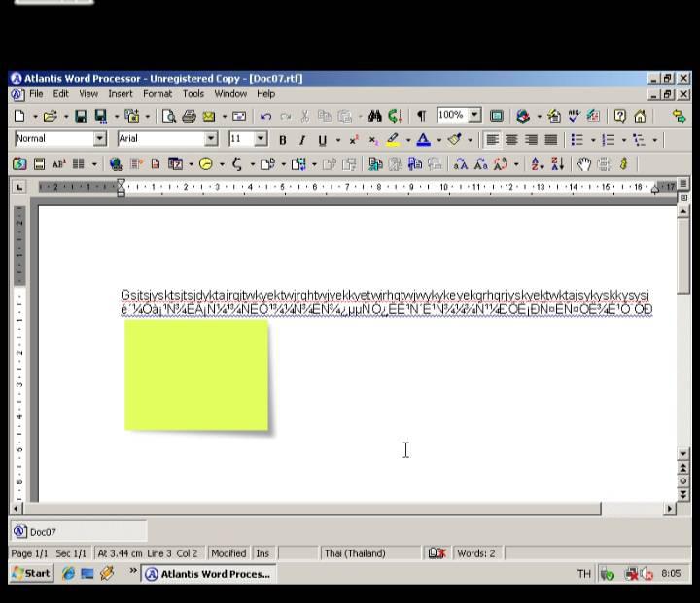Click the insert hyperlink globe icon
Image resolution: width=700 pixels, height=603 pixels.
tap(116, 164)
